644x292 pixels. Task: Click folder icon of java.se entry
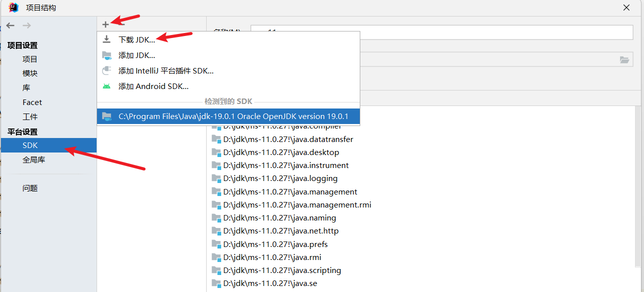[216, 283]
